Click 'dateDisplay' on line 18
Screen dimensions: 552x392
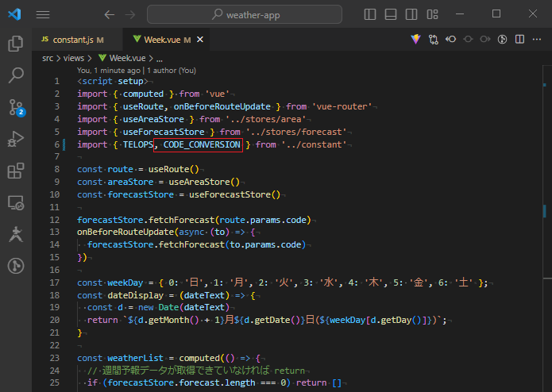[136, 295]
